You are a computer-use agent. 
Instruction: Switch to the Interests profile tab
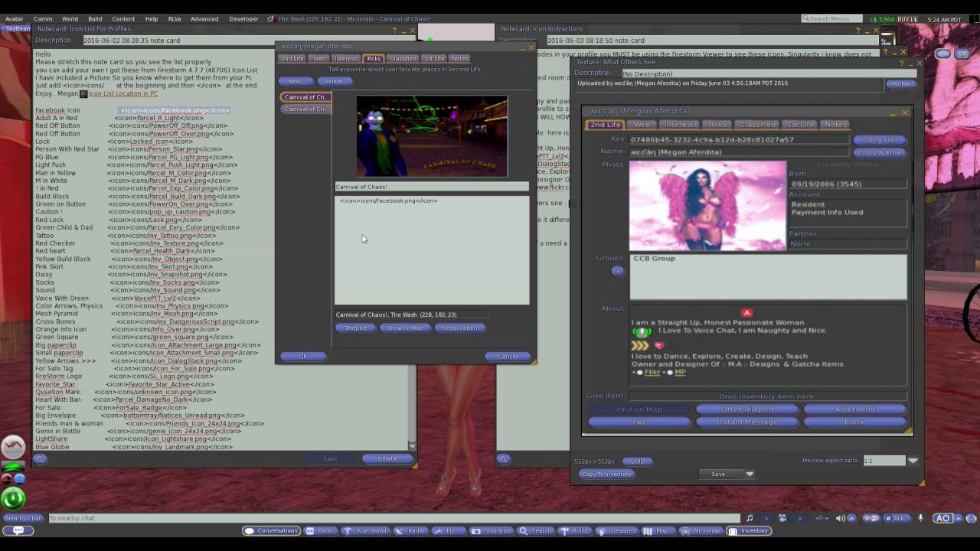[x=681, y=124]
